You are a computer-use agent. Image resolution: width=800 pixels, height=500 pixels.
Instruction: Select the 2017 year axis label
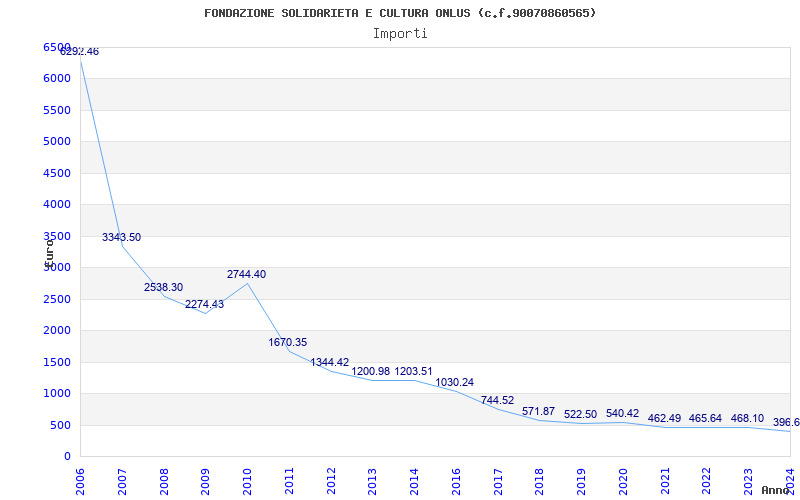pyautogui.click(x=498, y=482)
